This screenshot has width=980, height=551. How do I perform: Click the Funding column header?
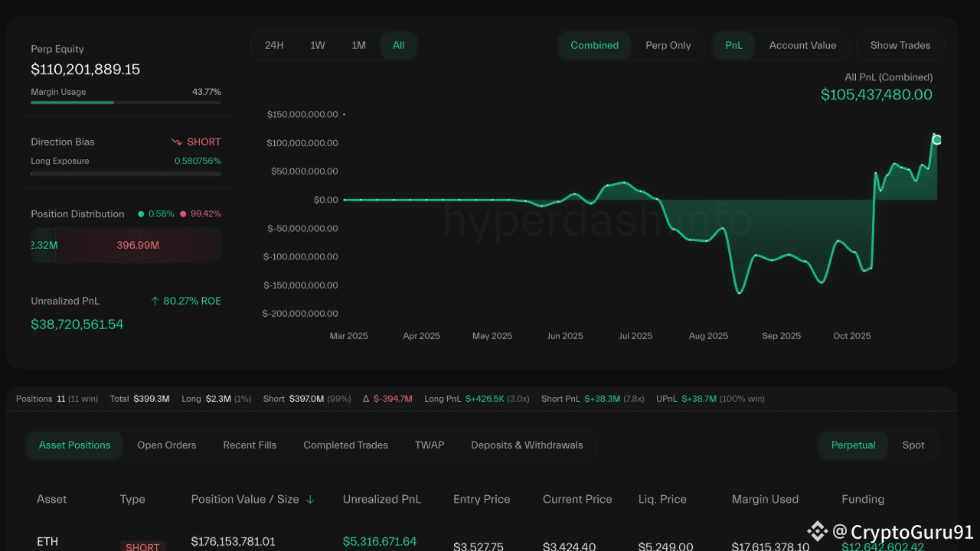coord(863,499)
